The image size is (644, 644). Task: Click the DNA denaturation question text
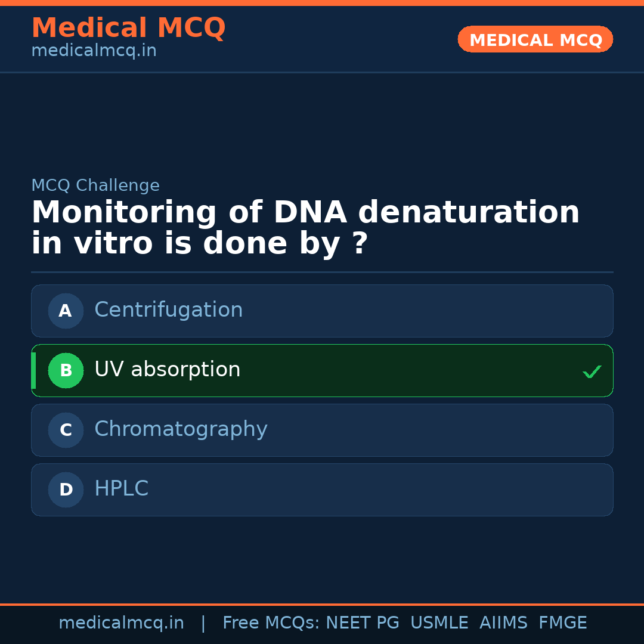[305, 228]
